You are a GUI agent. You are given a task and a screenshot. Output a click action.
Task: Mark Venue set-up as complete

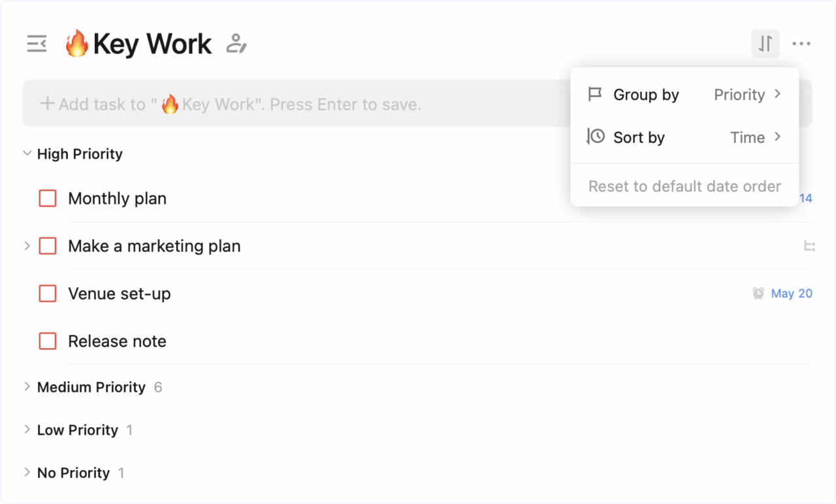[x=47, y=293]
